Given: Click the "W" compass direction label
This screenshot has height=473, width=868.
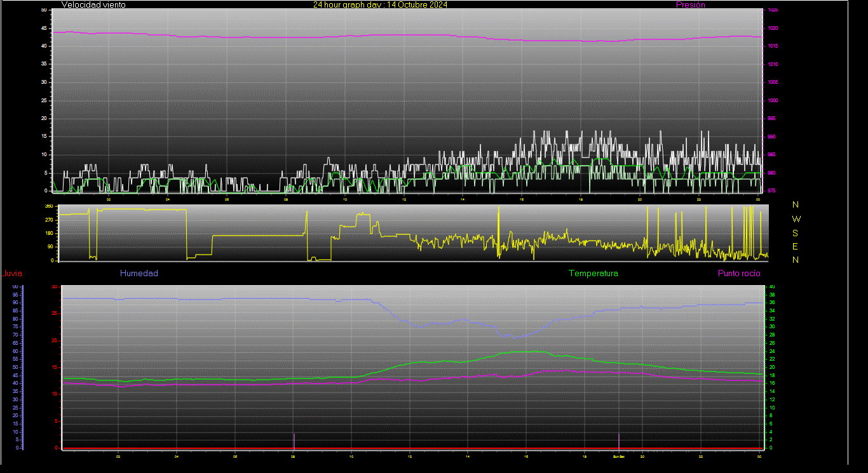Looking at the screenshot, I should (796, 219).
